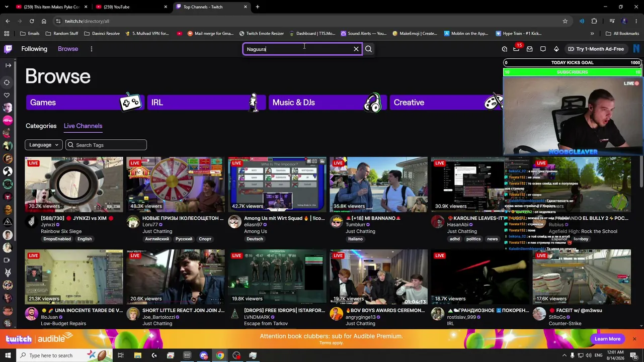Reload the Twitch page
This screenshot has width=644, height=362.
(32, 21)
